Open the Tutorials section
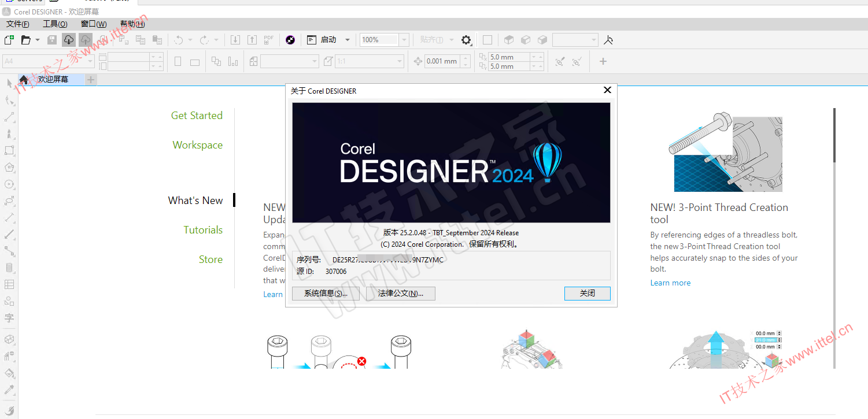Viewport: 868px width, 419px height. 203,230
